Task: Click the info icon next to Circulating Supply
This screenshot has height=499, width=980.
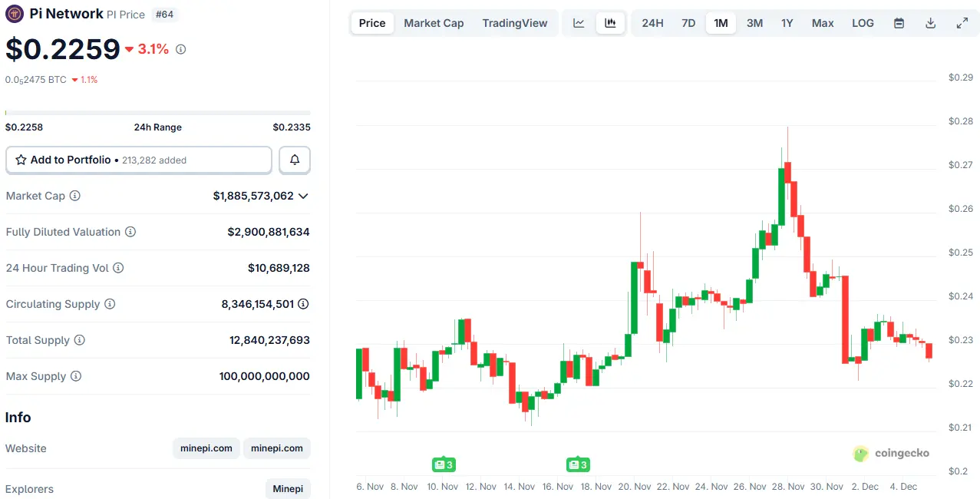Action: pyautogui.click(x=111, y=304)
